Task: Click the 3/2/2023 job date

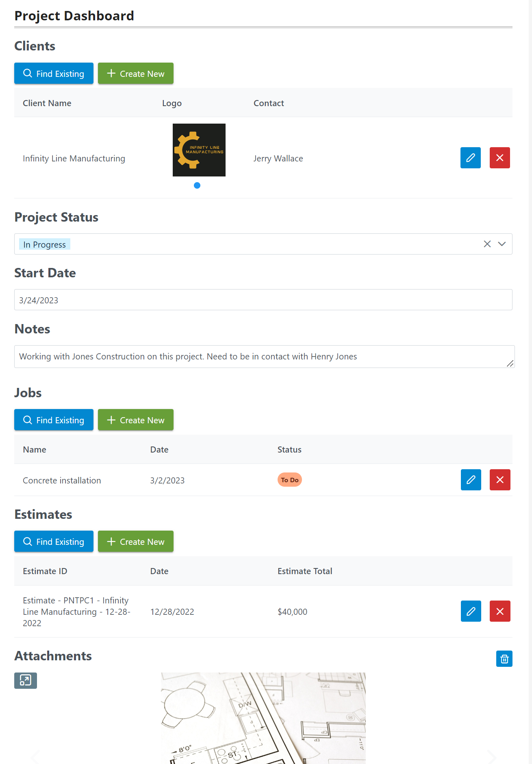Action: pos(167,481)
